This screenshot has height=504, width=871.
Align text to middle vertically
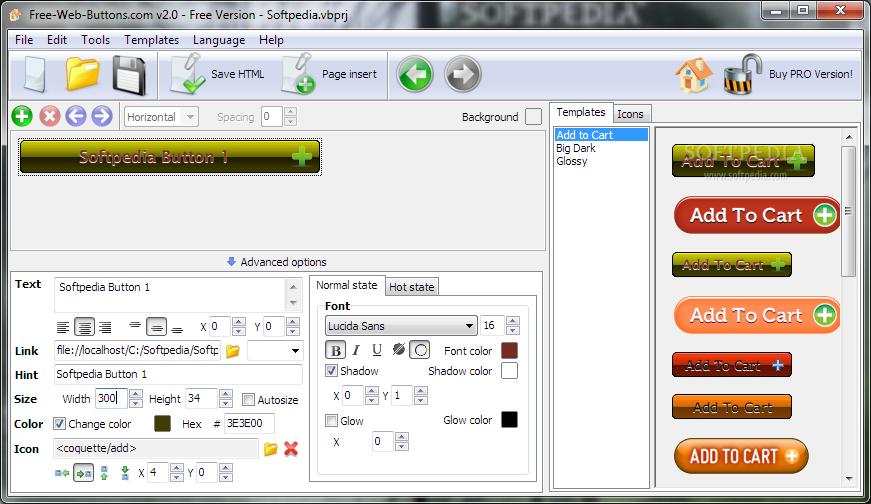(x=157, y=327)
